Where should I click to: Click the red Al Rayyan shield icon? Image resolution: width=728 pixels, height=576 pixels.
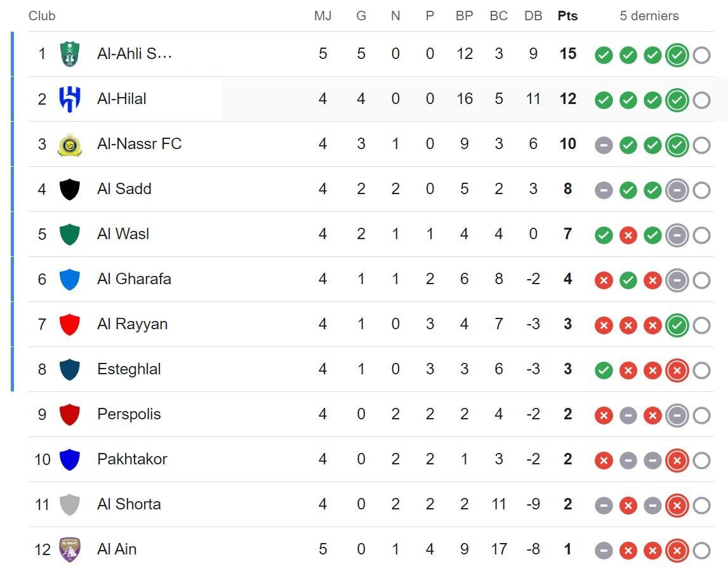pos(69,325)
